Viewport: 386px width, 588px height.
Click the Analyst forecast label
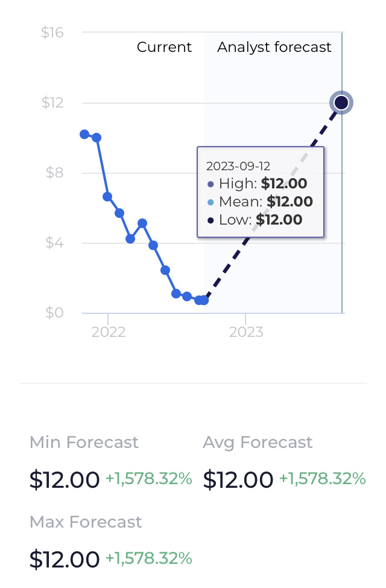coord(274,47)
